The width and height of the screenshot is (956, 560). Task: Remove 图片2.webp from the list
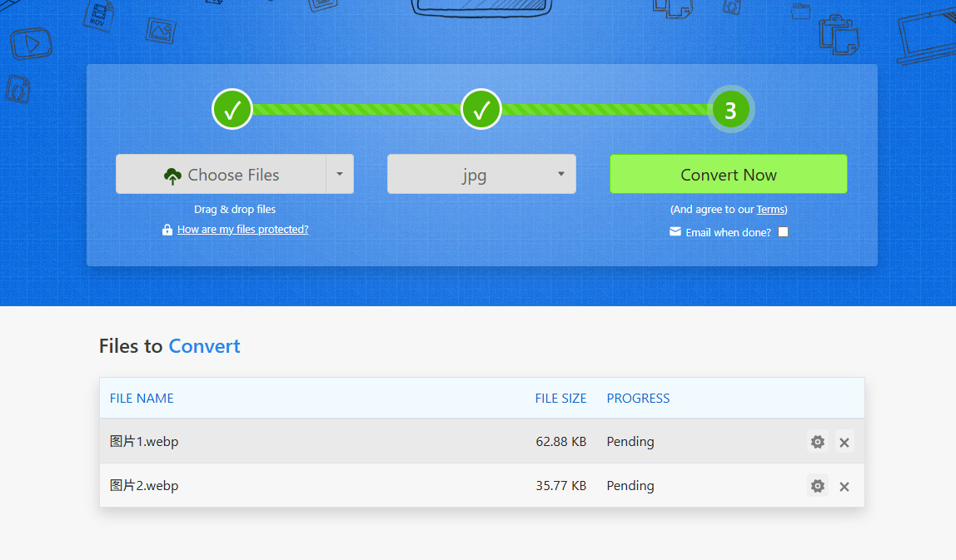(844, 486)
